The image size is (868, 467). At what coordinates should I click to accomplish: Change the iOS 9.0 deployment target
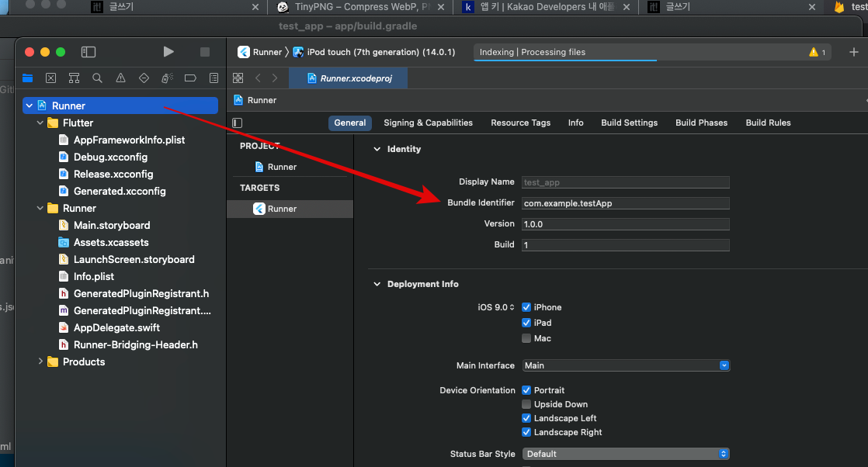[x=496, y=307]
